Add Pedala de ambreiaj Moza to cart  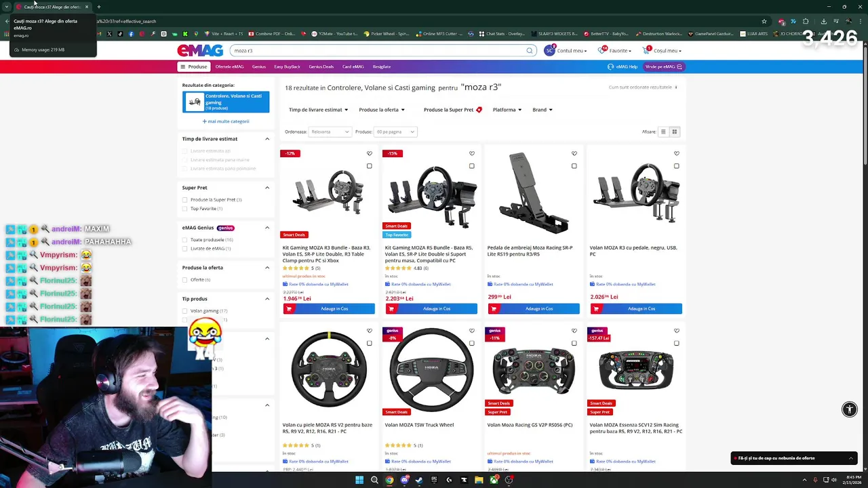point(534,308)
